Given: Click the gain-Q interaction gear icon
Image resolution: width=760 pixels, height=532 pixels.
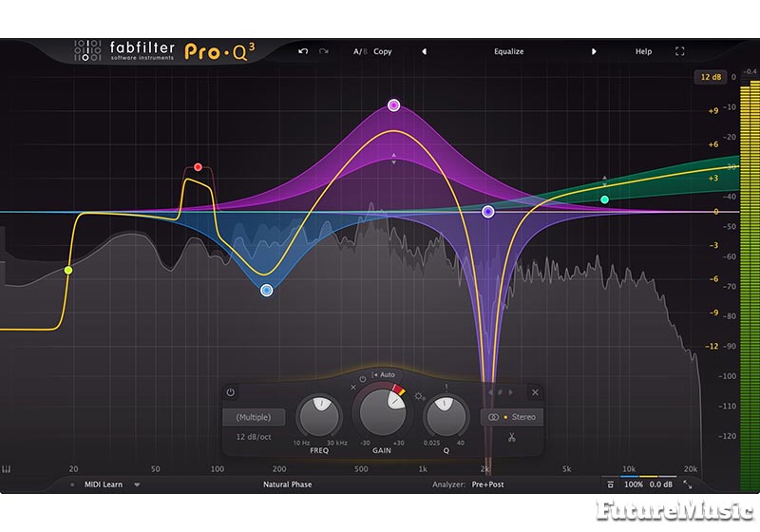Looking at the screenshot, I should (419, 396).
